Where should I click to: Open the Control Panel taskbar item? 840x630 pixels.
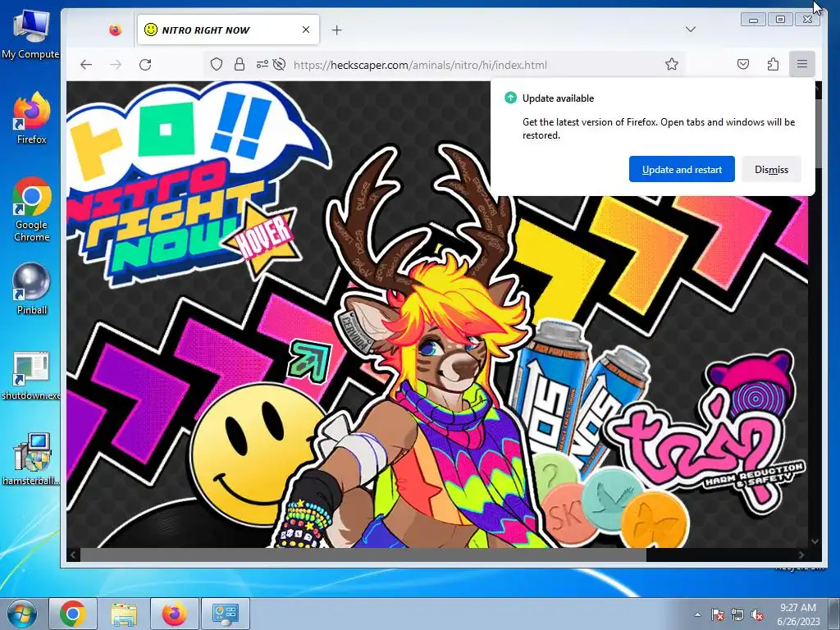pyautogui.click(x=225, y=614)
